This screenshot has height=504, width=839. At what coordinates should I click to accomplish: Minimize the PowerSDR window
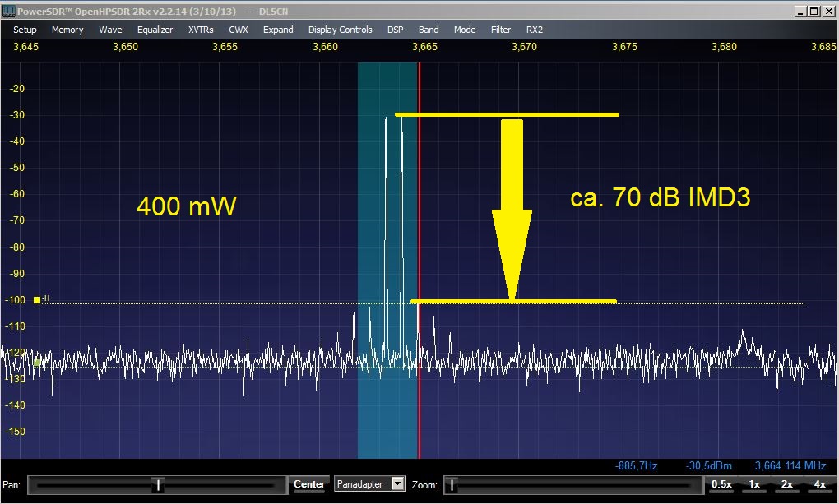800,11
